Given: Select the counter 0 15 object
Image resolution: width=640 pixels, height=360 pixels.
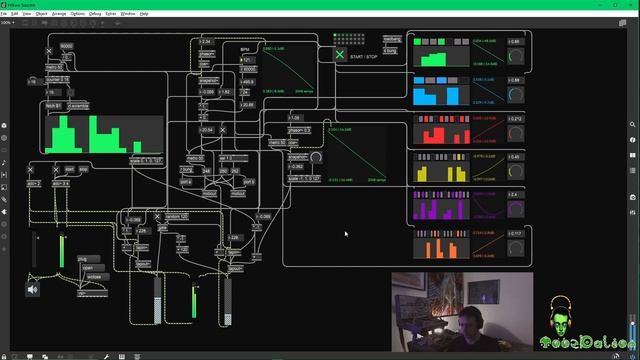Looking at the screenshot, I should pos(58,80).
